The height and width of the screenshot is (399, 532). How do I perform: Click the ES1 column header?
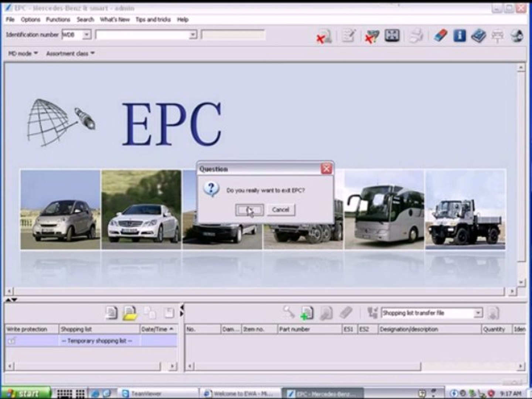coord(349,329)
